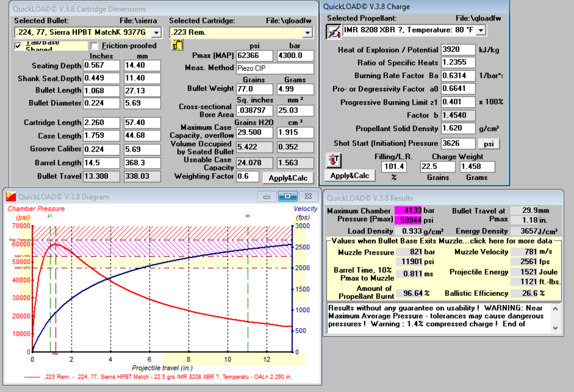
Task: Click the Charge Weight grains field 22.5
Action: (x=438, y=167)
